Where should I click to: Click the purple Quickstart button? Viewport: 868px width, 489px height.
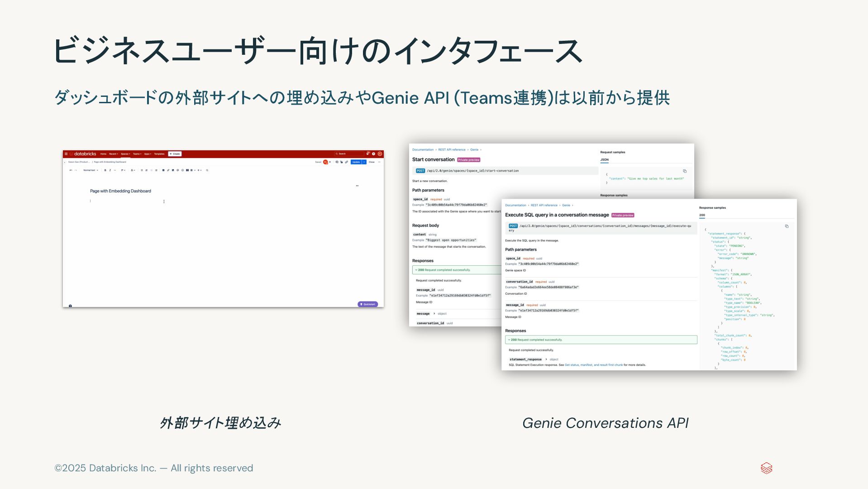click(x=367, y=304)
